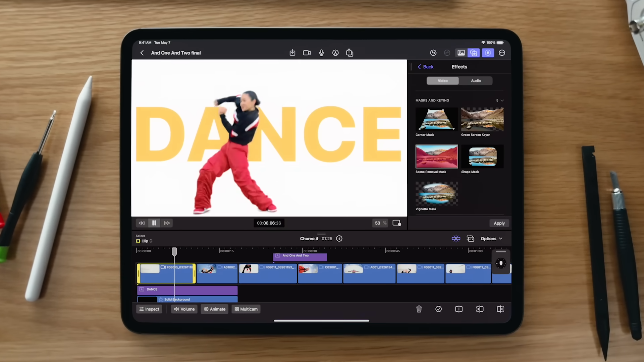Open the Animate controls
This screenshot has height=362, width=644.
pos(215,309)
